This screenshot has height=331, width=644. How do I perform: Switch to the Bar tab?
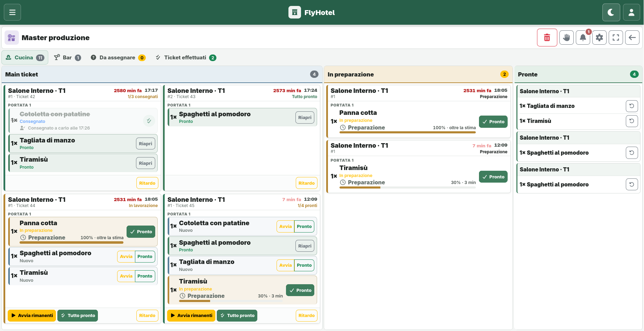67,58
